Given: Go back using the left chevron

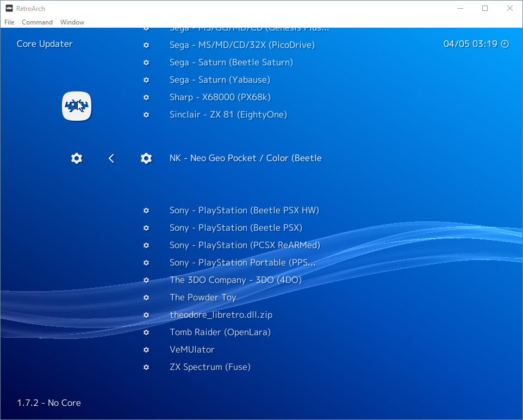Looking at the screenshot, I should click(x=111, y=158).
